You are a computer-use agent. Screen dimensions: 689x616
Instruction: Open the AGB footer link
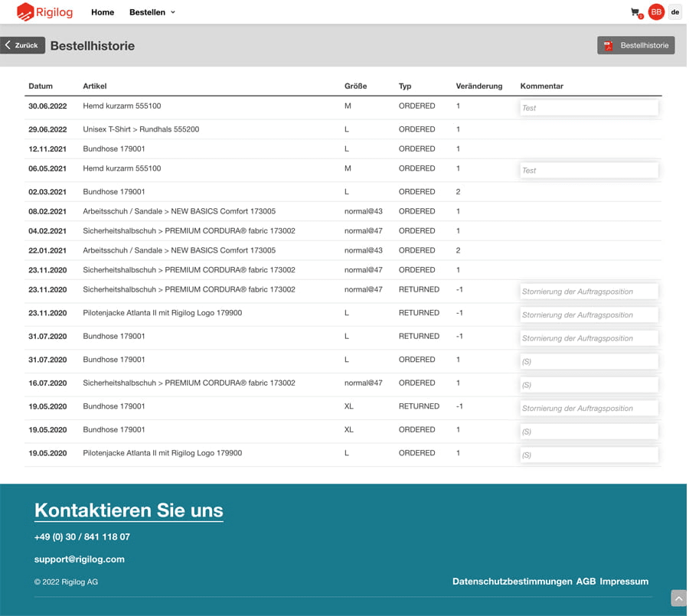click(x=586, y=582)
